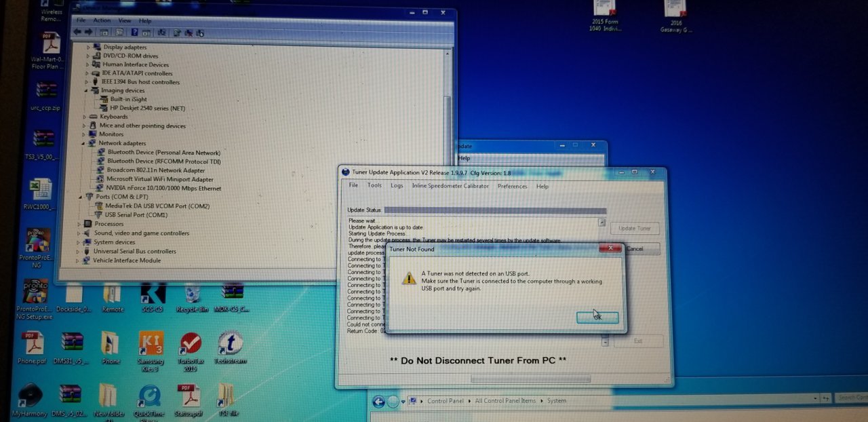Select the Techstream shortcut icon
The width and height of the screenshot is (868, 422).
pos(231,347)
